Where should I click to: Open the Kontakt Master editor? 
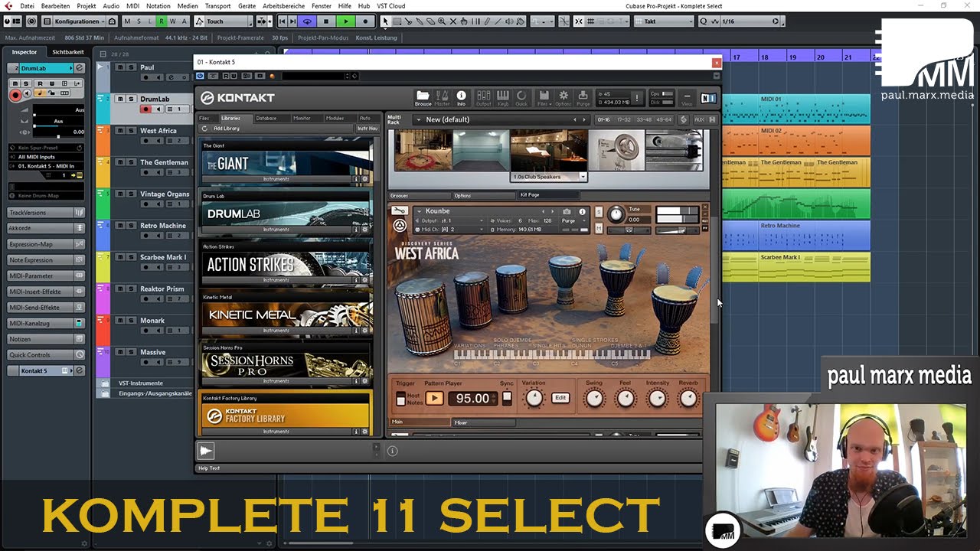442,98
